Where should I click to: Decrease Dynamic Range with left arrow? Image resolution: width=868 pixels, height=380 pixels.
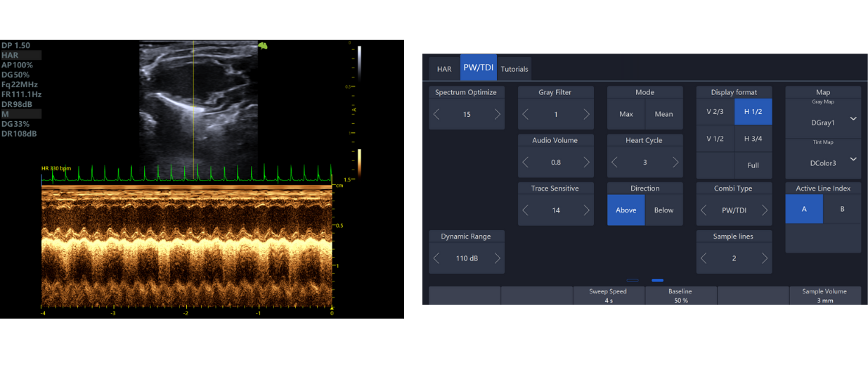coord(437,258)
